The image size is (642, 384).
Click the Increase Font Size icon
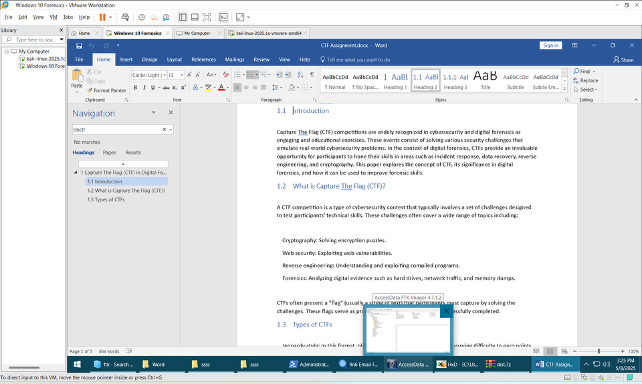(189, 75)
